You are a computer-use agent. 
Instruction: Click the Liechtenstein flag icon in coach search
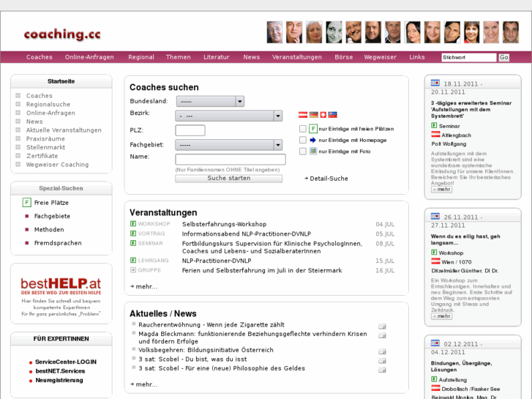333,115
